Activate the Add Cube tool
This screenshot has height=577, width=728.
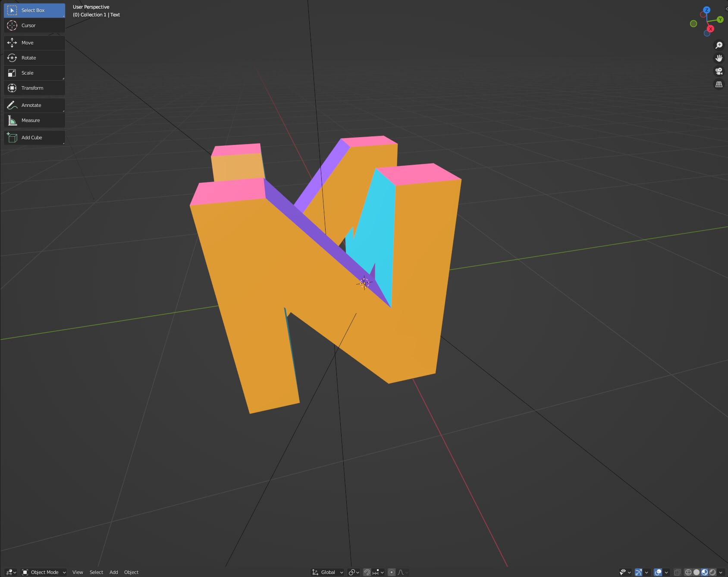[x=34, y=137]
